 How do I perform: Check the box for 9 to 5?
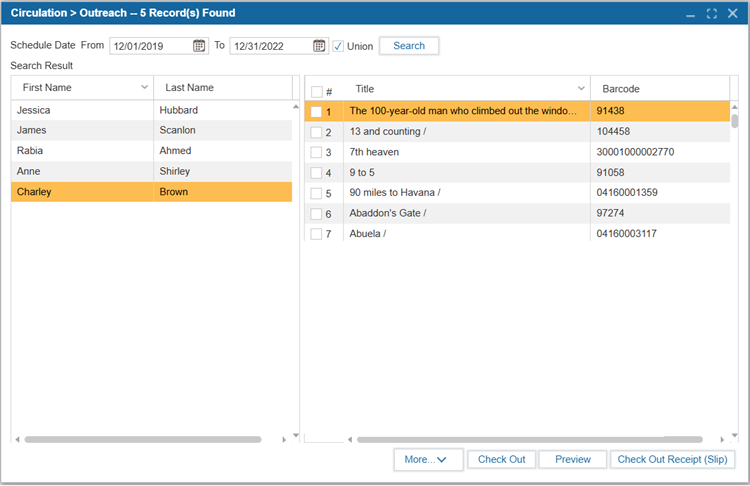316,173
